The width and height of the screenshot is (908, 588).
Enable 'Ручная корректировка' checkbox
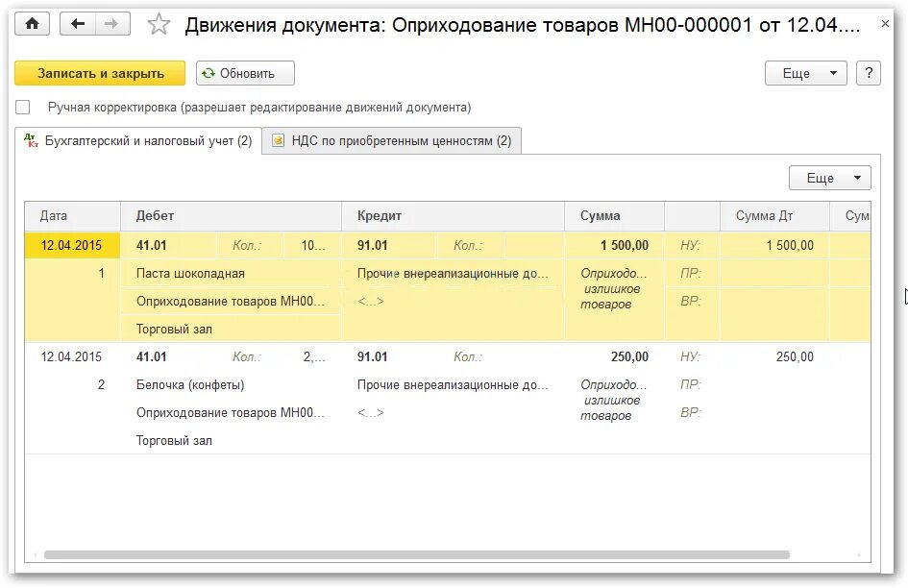pyautogui.click(x=23, y=108)
